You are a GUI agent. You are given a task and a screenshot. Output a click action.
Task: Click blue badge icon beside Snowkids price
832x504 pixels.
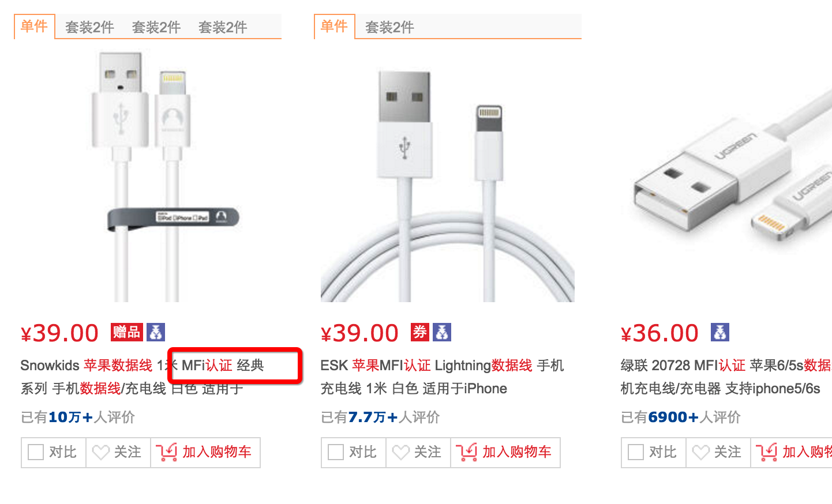pos(156,332)
